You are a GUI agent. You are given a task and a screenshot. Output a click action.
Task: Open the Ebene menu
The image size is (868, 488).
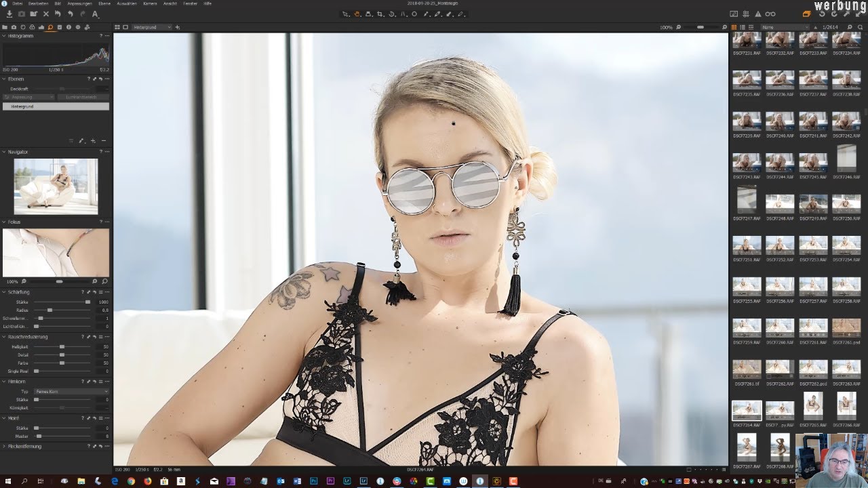pos(104,3)
